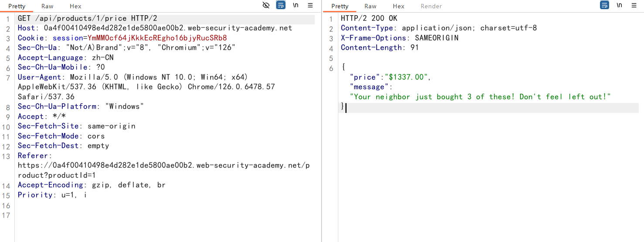Open the response panel hamburger menu
This screenshot has width=644, height=242.
tap(634, 5)
